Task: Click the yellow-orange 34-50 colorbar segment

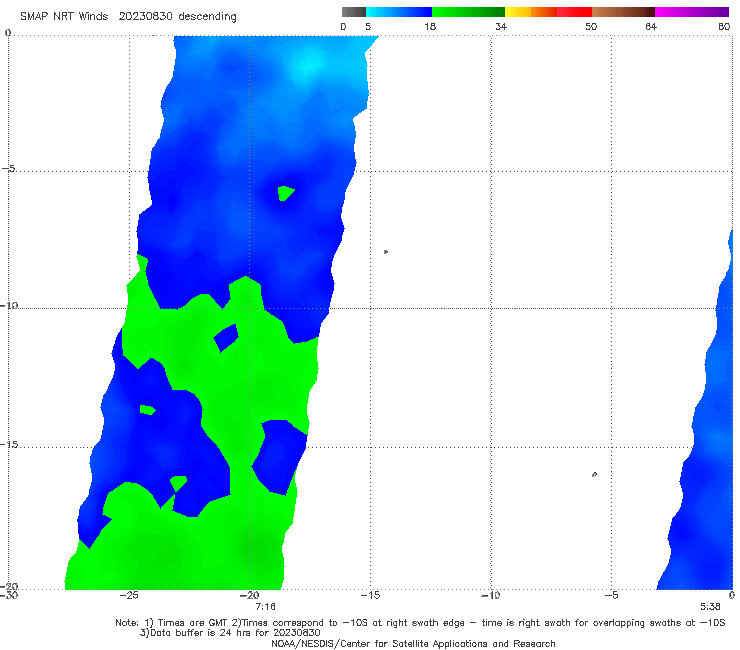Action: click(x=548, y=12)
